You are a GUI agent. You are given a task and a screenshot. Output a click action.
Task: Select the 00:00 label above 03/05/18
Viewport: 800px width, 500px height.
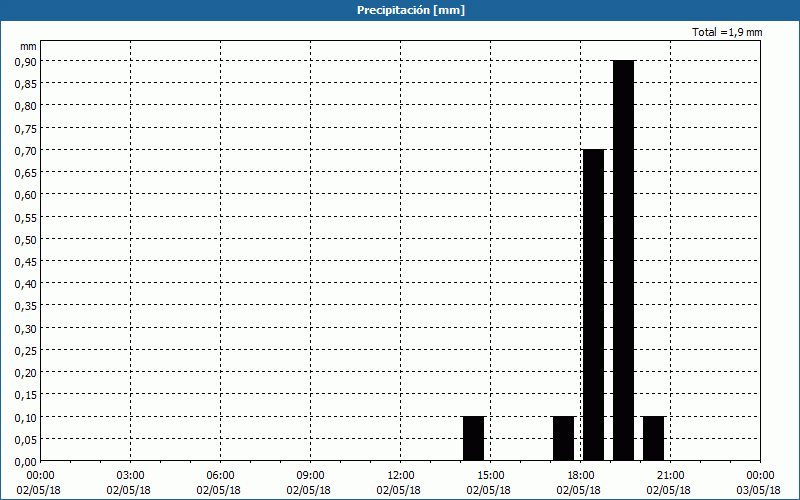pyautogui.click(x=760, y=476)
